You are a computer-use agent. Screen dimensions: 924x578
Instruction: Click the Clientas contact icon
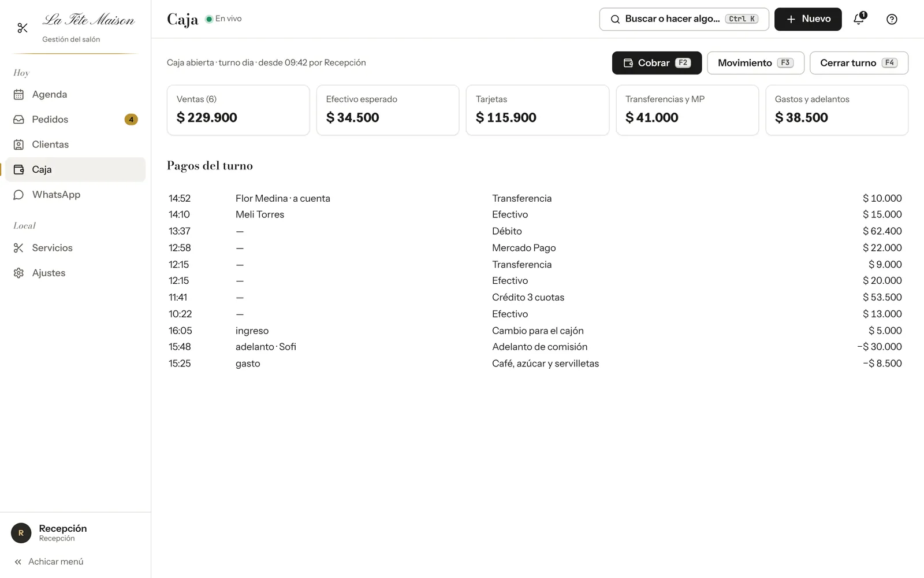pyautogui.click(x=18, y=144)
